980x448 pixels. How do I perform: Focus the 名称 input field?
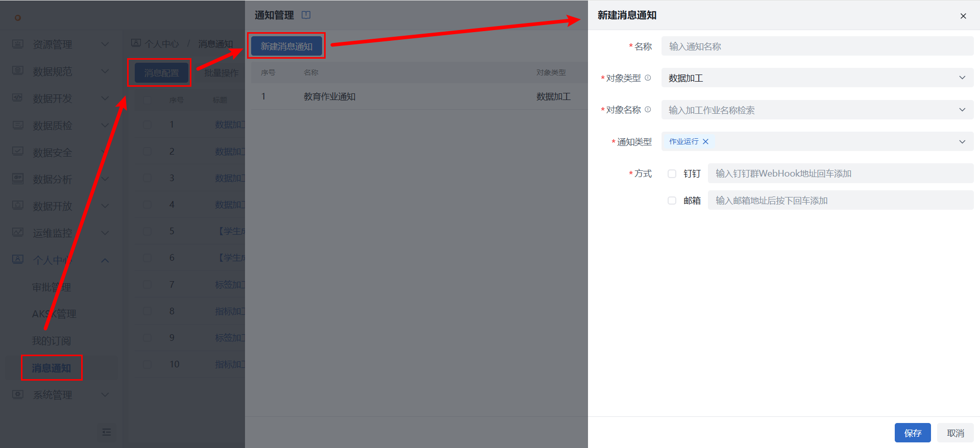click(817, 46)
